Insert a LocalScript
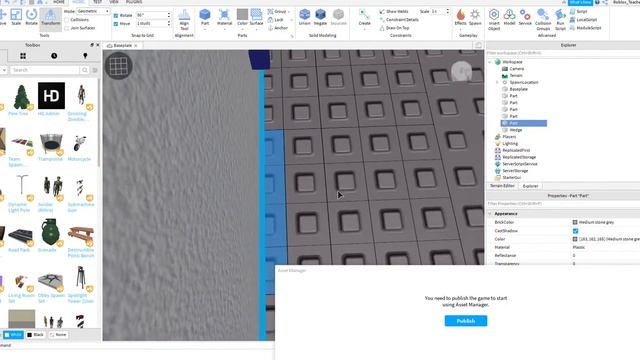This screenshot has height=360, width=640. pyautogui.click(x=584, y=20)
